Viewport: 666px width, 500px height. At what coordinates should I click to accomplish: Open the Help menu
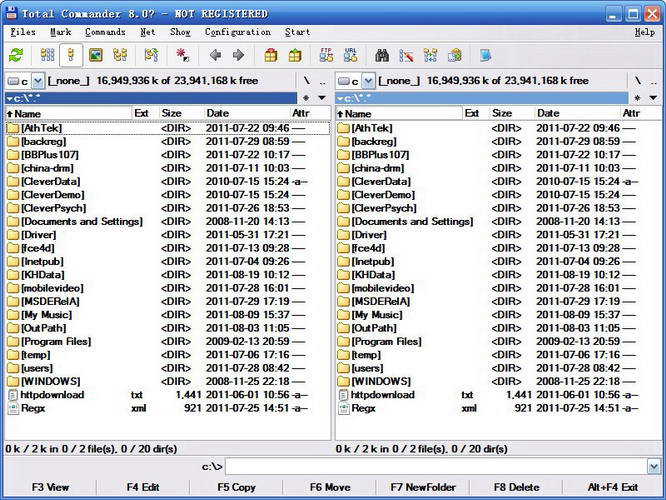click(644, 32)
